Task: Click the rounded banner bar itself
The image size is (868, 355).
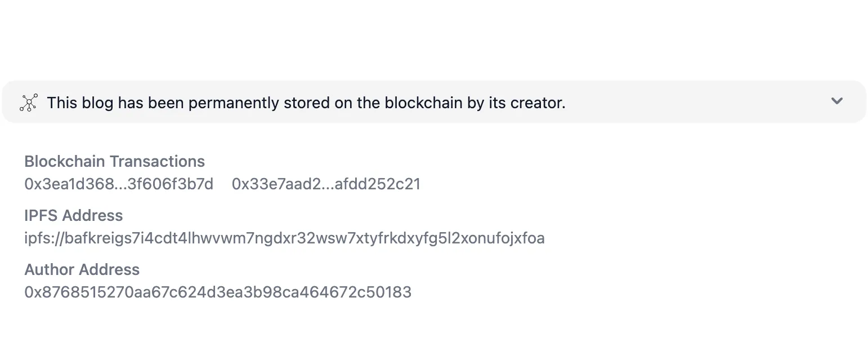Action: click(x=675, y=102)
